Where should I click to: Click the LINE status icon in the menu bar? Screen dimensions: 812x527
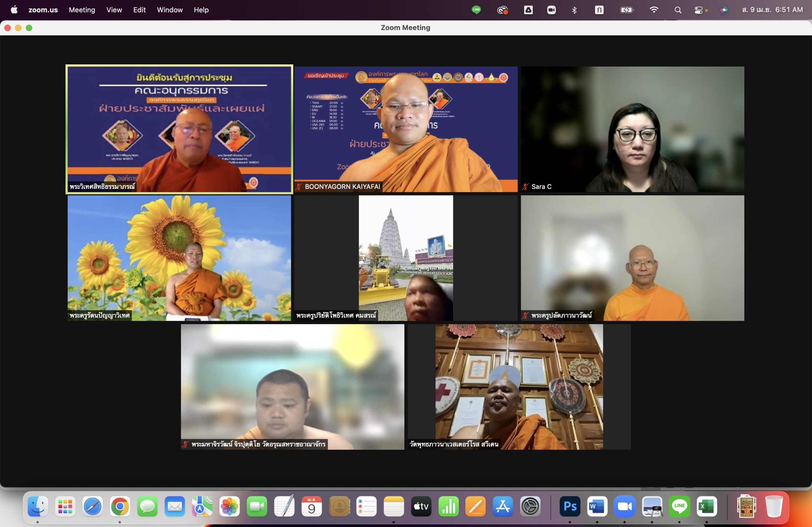pyautogui.click(x=476, y=10)
